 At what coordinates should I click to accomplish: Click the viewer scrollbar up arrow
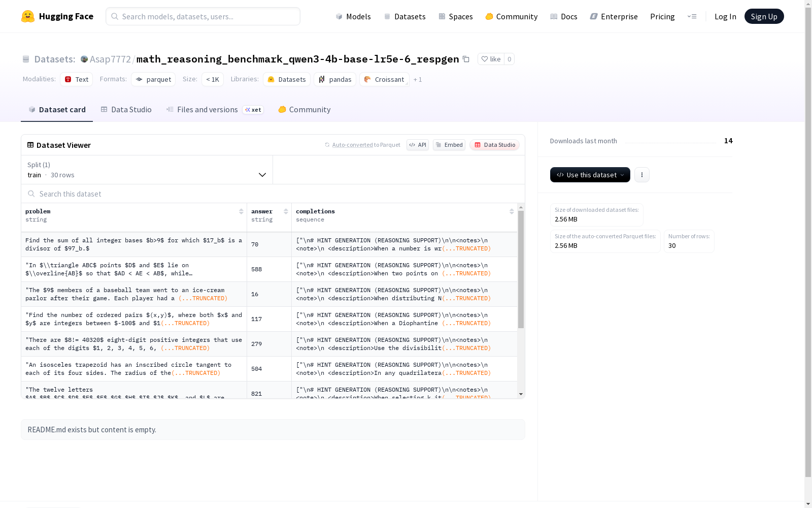(x=521, y=207)
